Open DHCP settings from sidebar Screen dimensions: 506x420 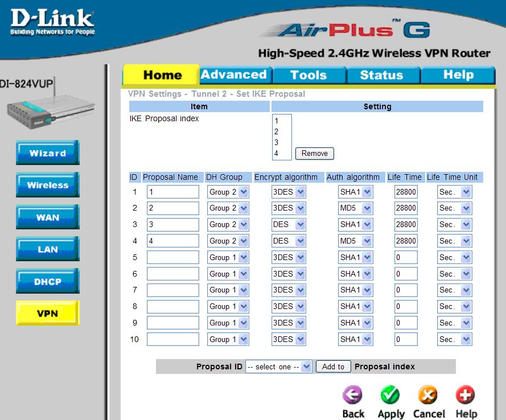pos(48,281)
